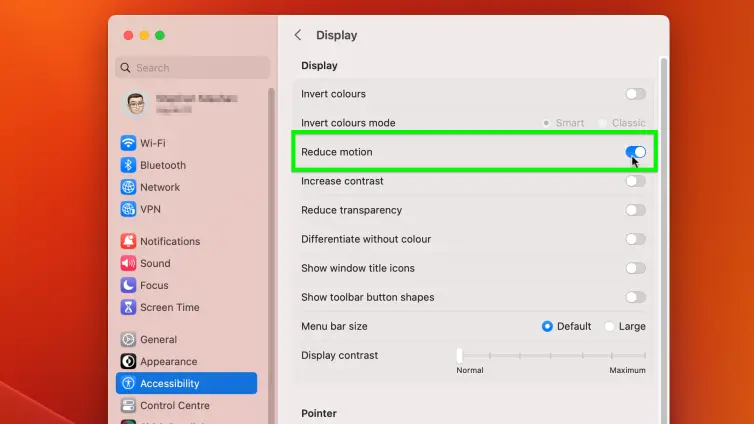Click the Network globe icon
The height and width of the screenshot is (424, 754).
tap(128, 187)
